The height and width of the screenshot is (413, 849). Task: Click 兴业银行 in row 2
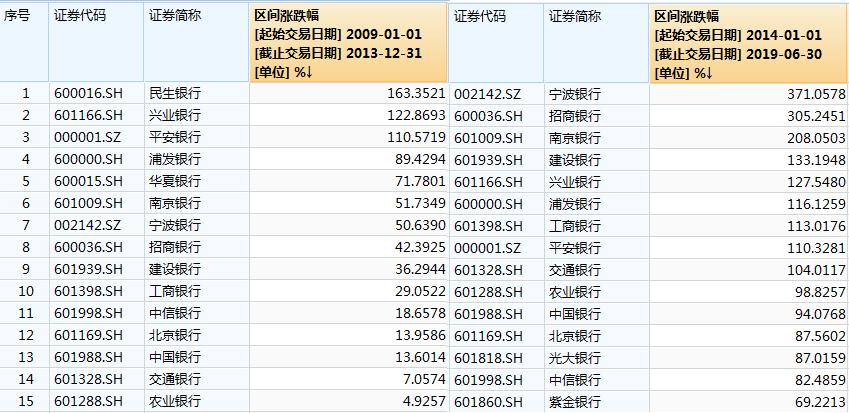click(175, 115)
